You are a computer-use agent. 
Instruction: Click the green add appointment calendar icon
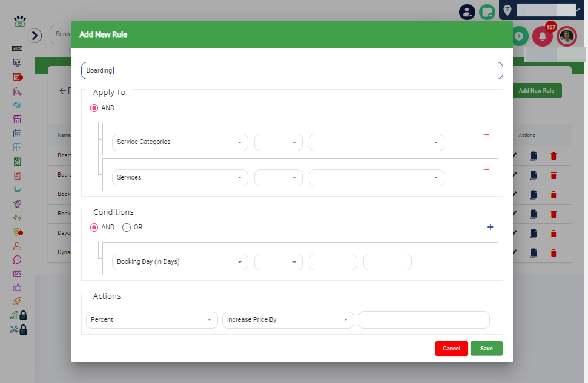(x=487, y=12)
